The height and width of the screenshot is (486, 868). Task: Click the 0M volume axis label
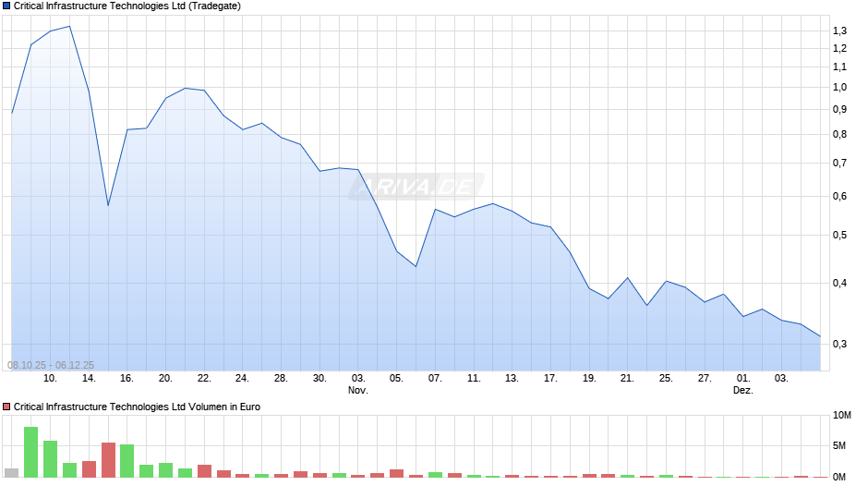[x=839, y=477]
